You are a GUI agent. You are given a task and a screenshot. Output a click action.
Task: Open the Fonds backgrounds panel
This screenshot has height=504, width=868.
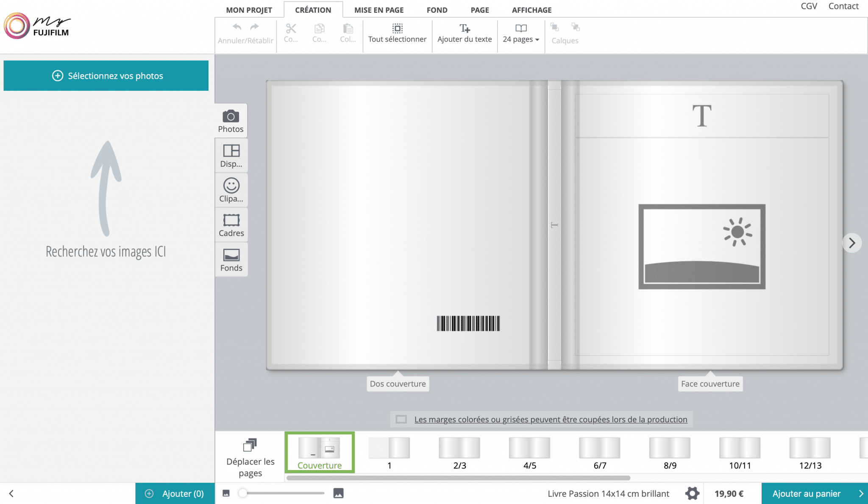(x=231, y=260)
